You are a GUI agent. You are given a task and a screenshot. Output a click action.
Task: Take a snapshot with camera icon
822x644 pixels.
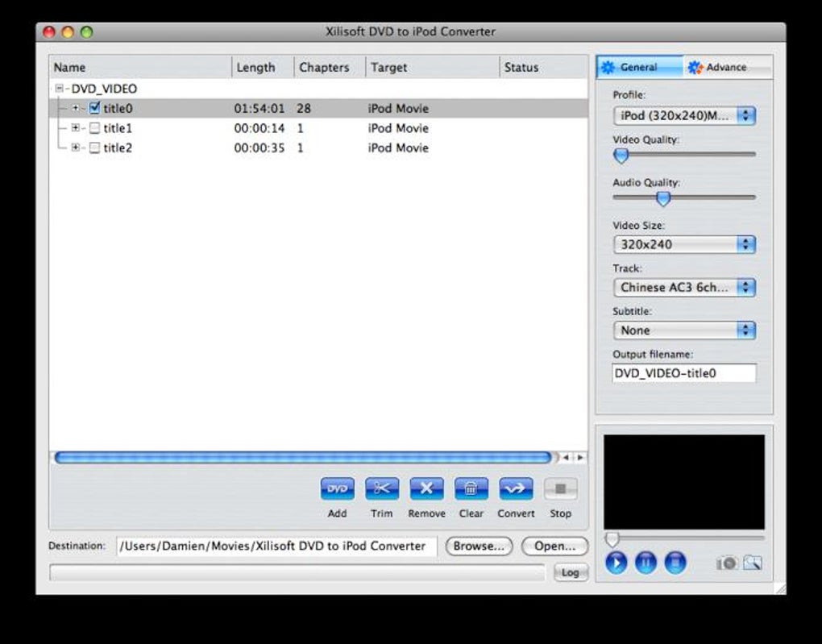pos(727,563)
